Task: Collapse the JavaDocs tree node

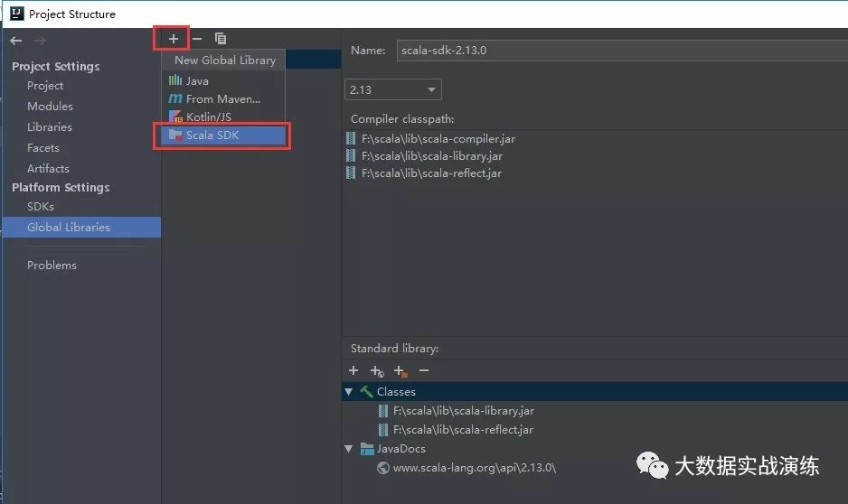Action: (349, 449)
